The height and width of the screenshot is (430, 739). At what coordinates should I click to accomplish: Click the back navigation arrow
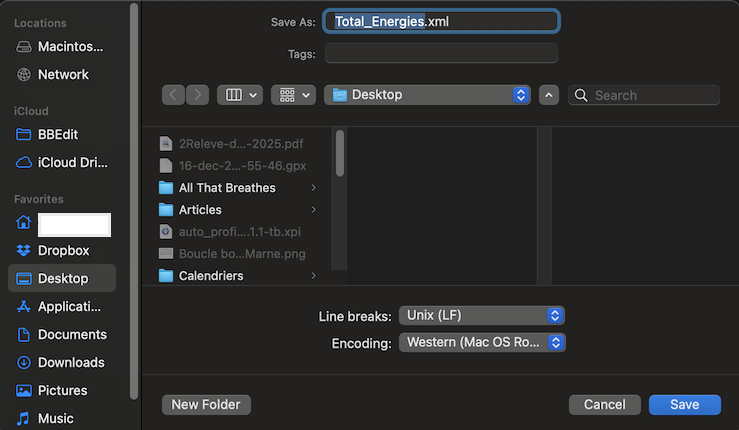(x=173, y=95)
